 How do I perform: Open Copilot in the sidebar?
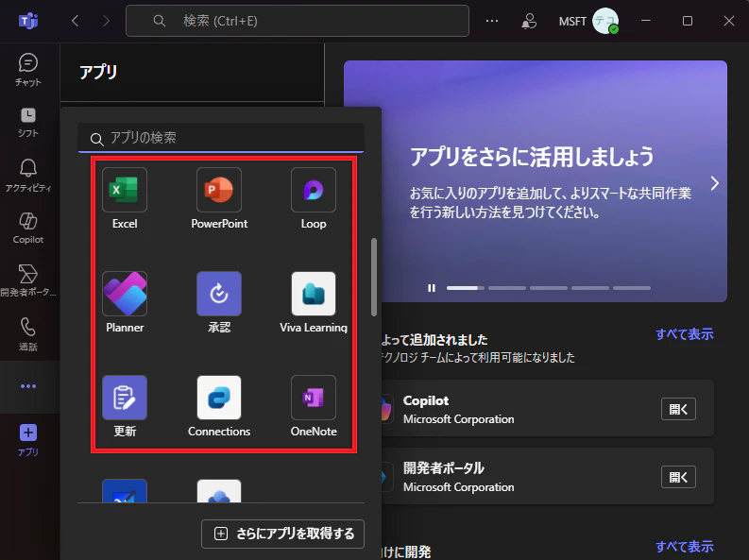coord(28,229)
